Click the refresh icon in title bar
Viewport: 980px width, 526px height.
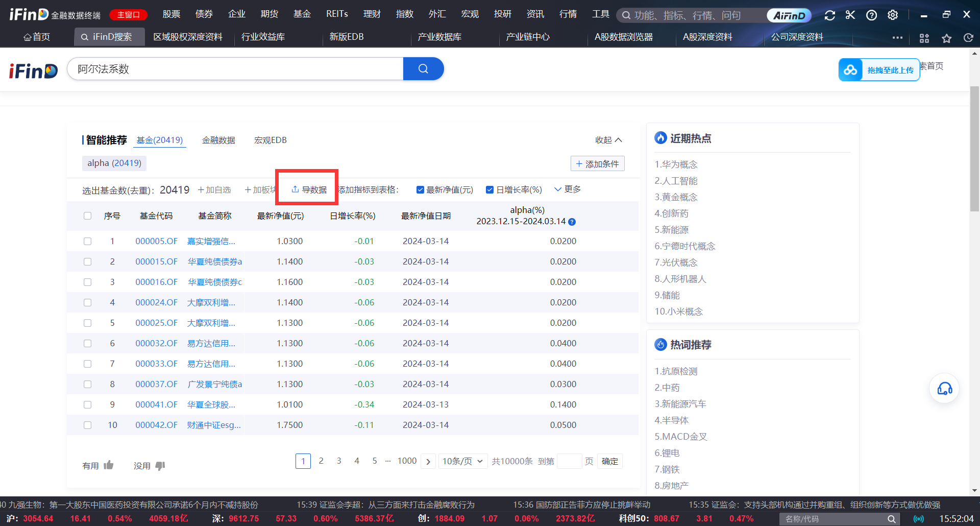pos(830,15)
